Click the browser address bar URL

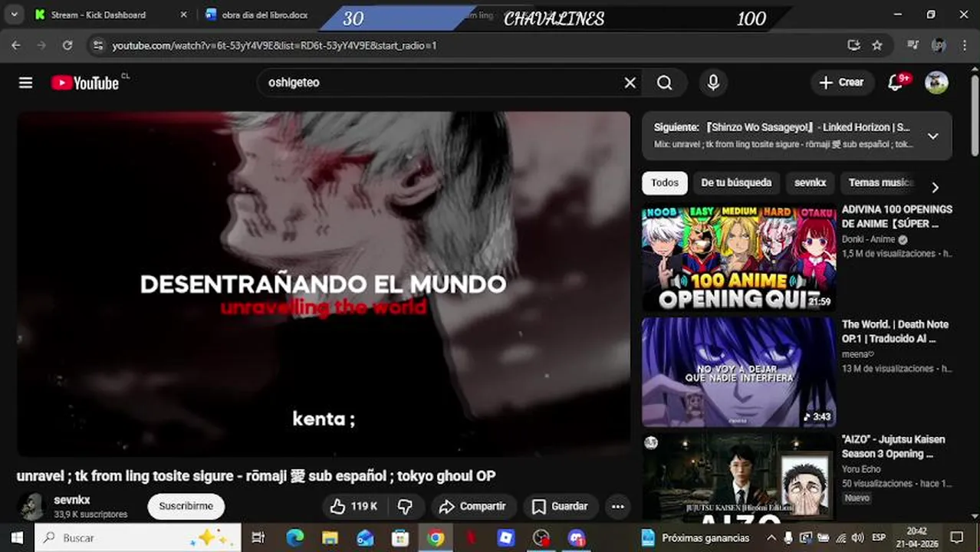click(274, 45)
